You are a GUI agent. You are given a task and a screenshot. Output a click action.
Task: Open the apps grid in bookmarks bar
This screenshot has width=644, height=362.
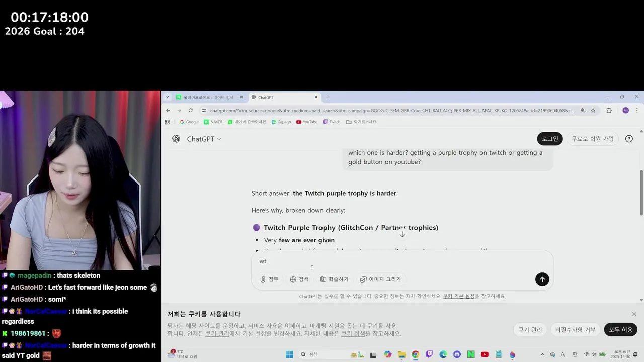[x=168, y=122]
